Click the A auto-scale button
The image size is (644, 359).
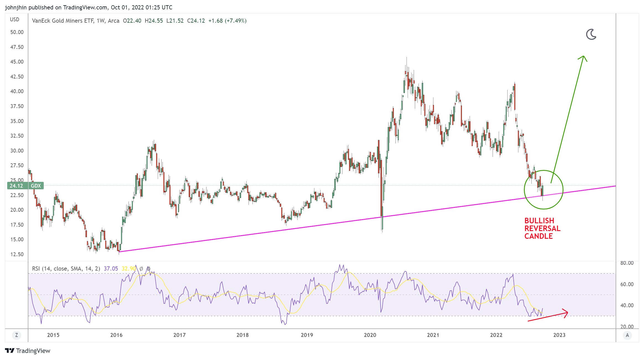(627, 335)
